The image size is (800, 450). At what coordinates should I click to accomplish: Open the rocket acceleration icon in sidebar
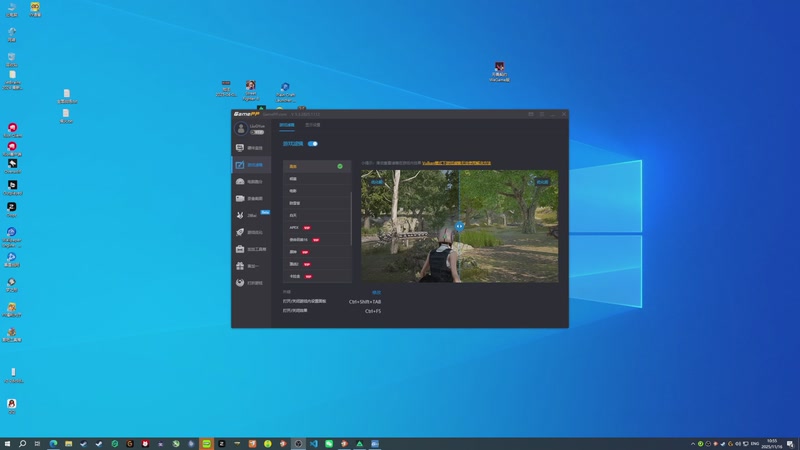click(240, 232)
